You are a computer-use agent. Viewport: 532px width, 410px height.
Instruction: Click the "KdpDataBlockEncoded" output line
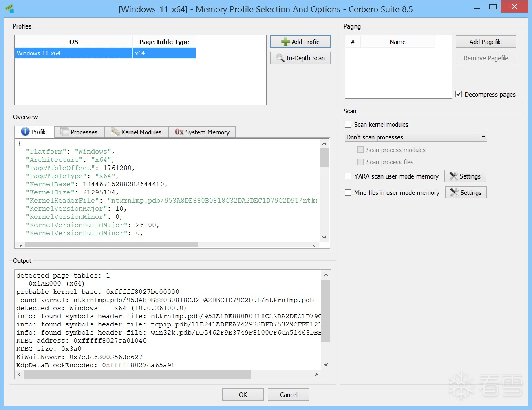click(96, 365)
